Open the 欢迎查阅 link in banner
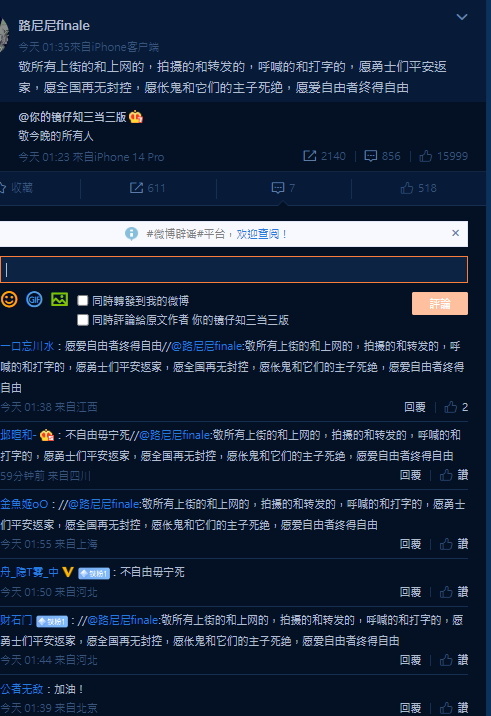Image resolution: width=491 pixels, height=716 pixels. click(258, 234)
